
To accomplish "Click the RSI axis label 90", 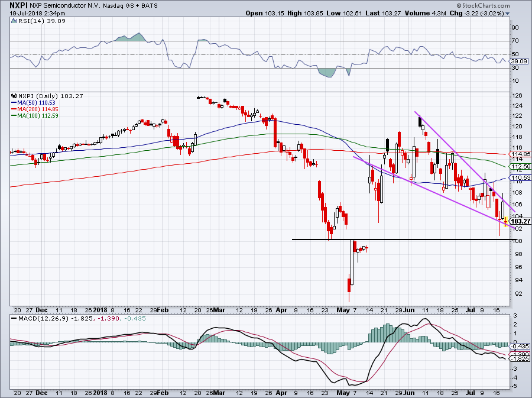I will [x=515, y=28].
